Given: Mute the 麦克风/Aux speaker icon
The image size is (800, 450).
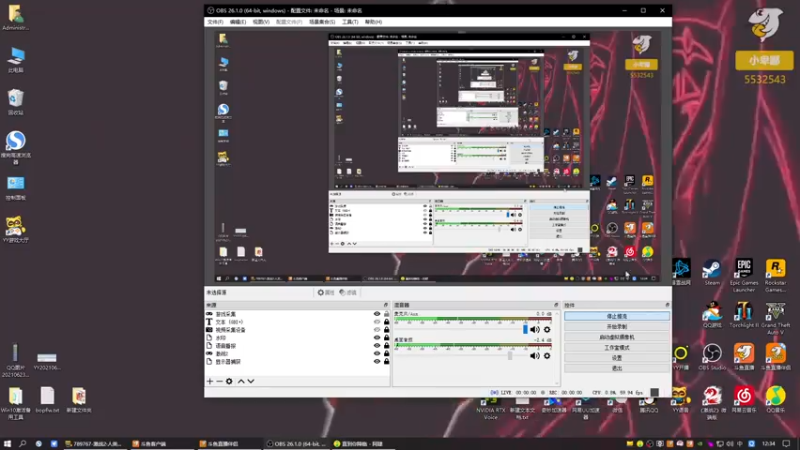Looking at the screenshot, I should (534, 330).
